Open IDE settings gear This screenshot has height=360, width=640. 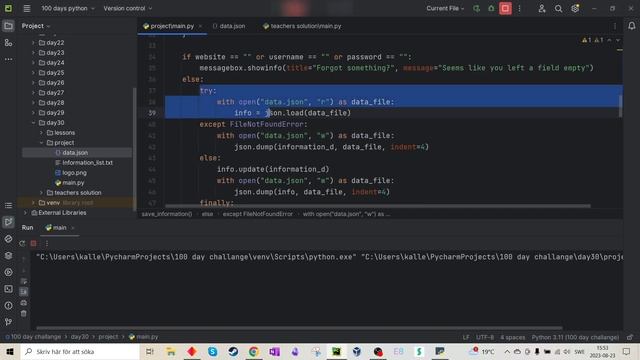click(575, 8)
